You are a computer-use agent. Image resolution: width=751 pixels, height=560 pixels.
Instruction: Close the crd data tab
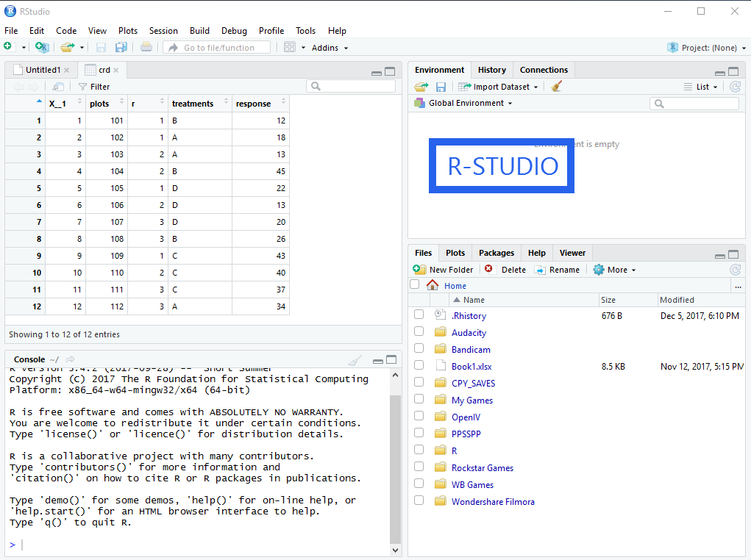pyautogui.click(x=116, y=70)
